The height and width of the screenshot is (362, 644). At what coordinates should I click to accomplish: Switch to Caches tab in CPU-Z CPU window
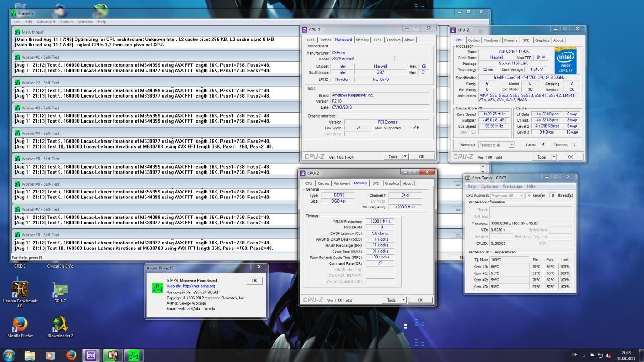(474, 40)
